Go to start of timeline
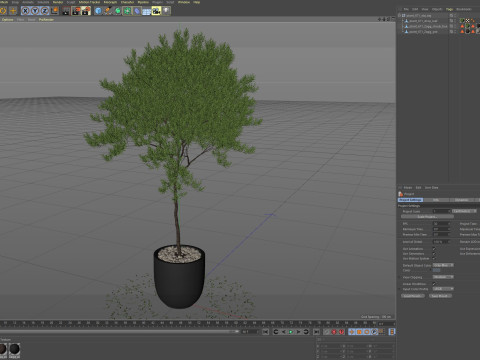This screenshot has height=360, width=480. pyautogui.click(x=266, y=332)
